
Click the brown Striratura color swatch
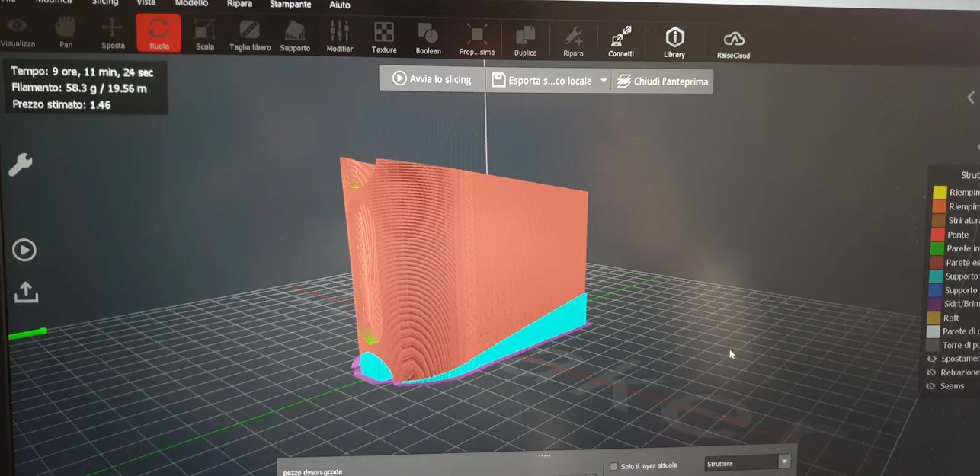[x=938, y=221]
